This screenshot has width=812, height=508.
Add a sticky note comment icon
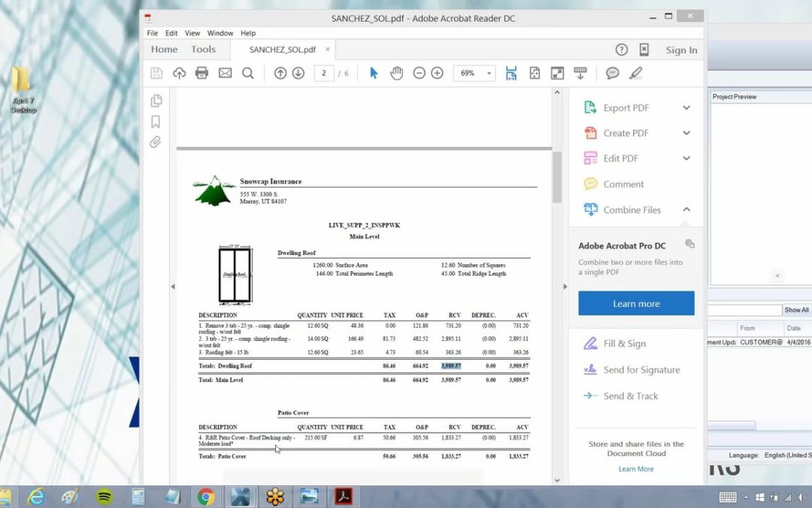[613, 73]
